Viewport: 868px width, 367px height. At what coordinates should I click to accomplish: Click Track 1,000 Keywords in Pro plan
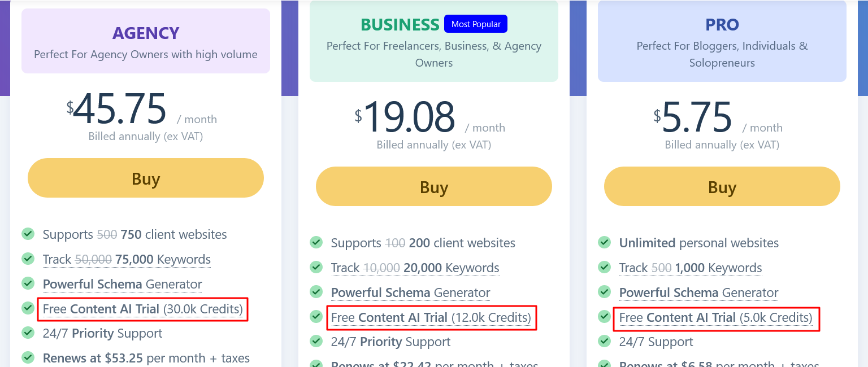691,268
